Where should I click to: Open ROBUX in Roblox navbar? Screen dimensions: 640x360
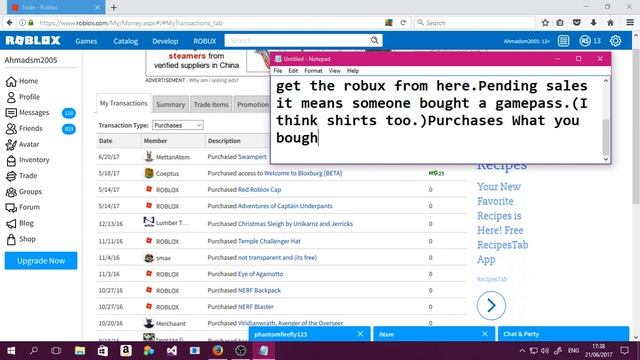[x=204, y=41]
